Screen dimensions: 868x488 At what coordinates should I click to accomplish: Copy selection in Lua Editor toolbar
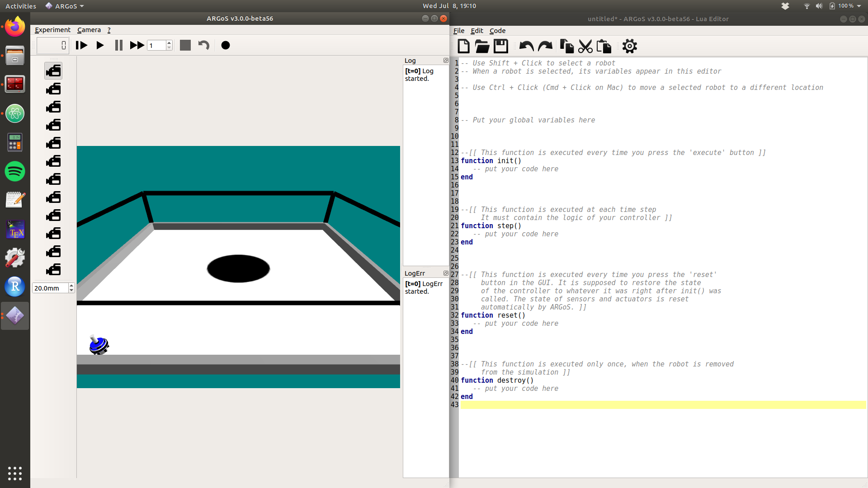(566, 46)
